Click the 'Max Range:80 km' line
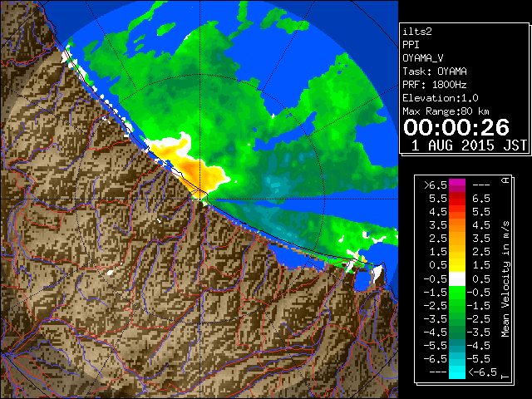The height and width of the screenshot is (399, 532). point(446,111)
